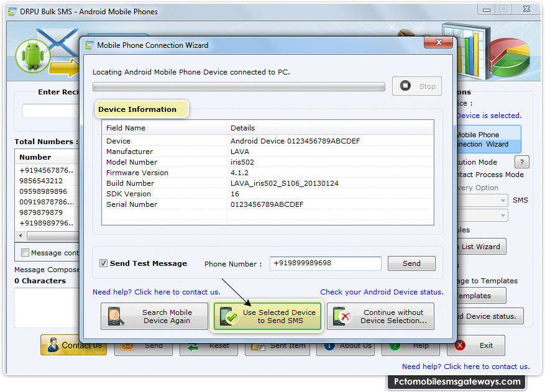Select the Android Device 0123456789ABCDEF cell
The width and height of the screenshot is (545, 392).
coord(295,141)
